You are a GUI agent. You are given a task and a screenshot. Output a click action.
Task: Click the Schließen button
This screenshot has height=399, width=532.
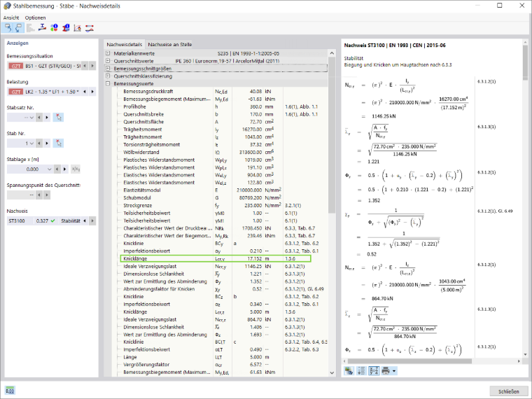point(509,391)
